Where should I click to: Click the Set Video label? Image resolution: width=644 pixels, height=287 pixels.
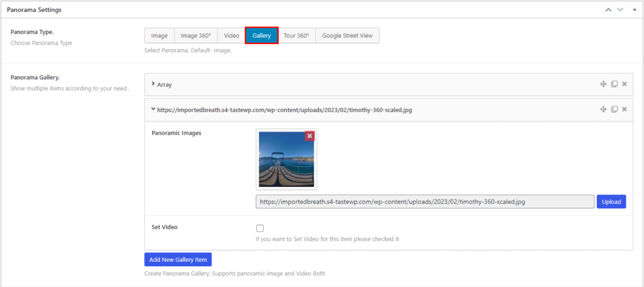coord(165,227)
